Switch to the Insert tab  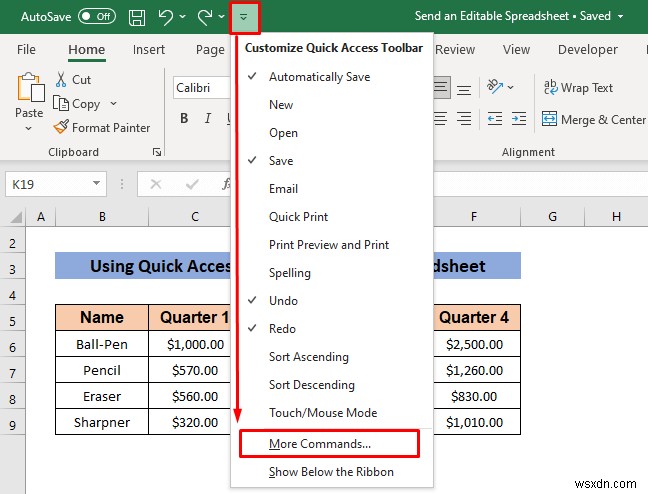[x=149, y=50]
